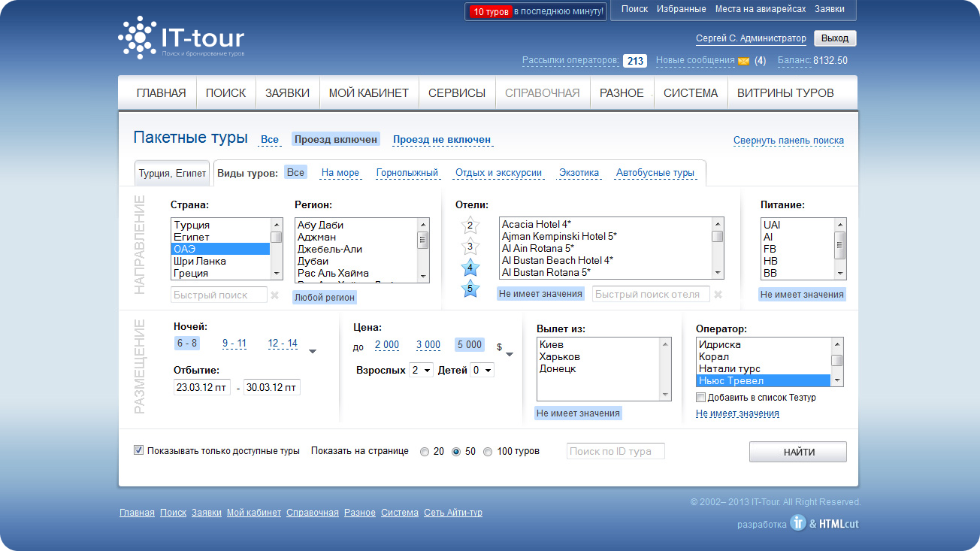The height and width of the screenshot is (551, 980).
Task: Clear the hotel quick search with X icon
Action: [718, 295]
